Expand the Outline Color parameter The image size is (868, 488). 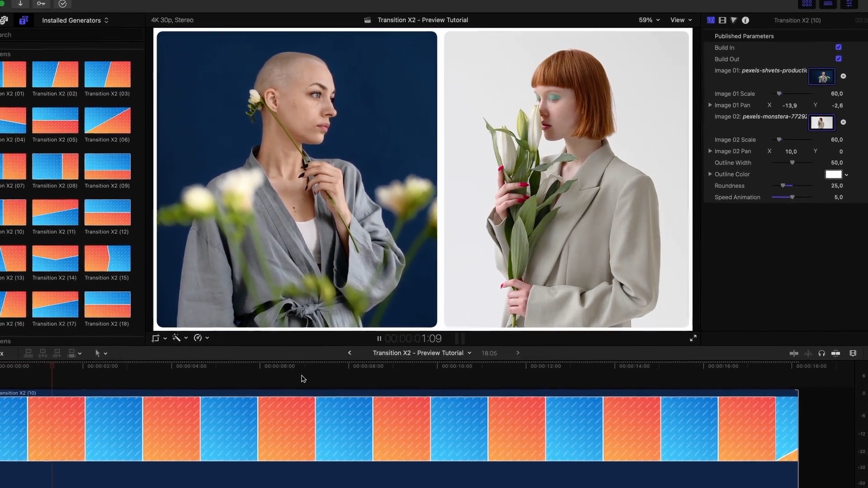[x=710, y=174]
